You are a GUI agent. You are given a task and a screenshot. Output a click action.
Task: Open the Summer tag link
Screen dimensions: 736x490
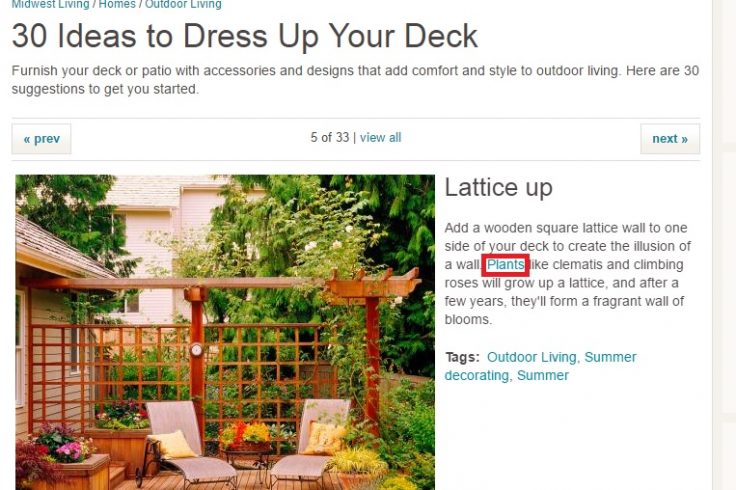click(x=543, y=375)
